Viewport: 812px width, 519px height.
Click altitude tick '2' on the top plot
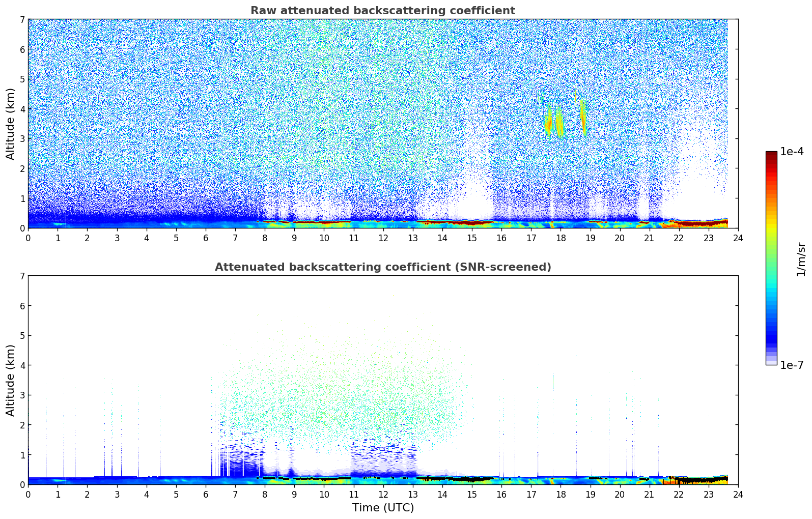tap(22, 168)
